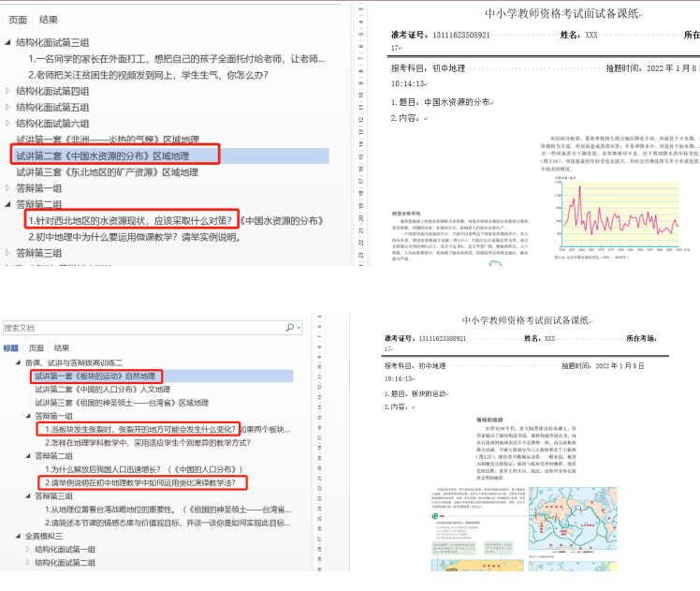Select heading 试讲第一套《板块的运动》自然地理
Screen dimensions: 700x591
[95, 376]
